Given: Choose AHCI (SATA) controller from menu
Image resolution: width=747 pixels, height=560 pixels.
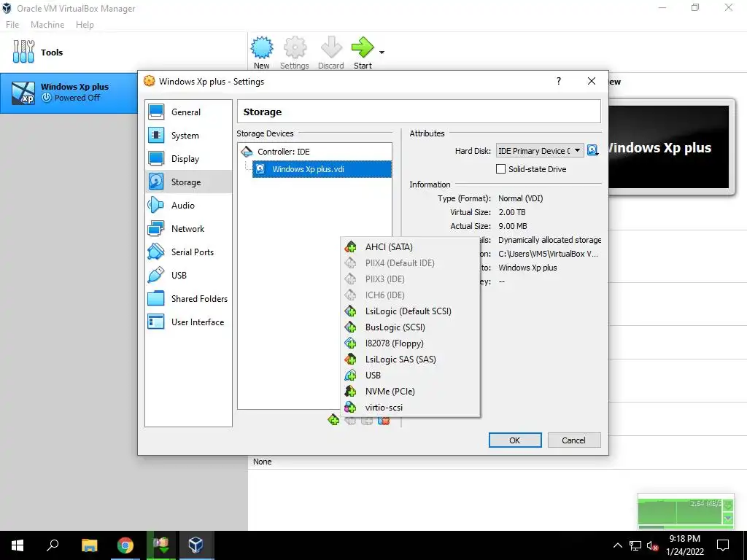Looking at the screenshot, I should [410, 246].
